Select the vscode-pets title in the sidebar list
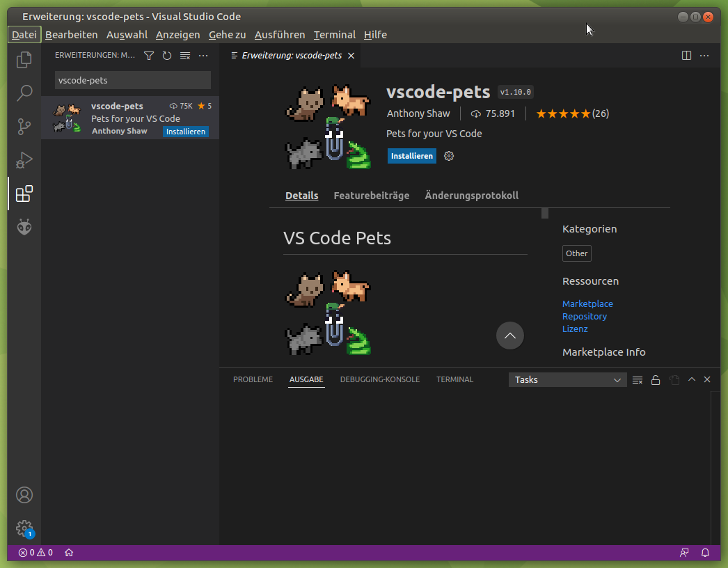The height and width of the screenshot is (568, 728). (117, 106)
